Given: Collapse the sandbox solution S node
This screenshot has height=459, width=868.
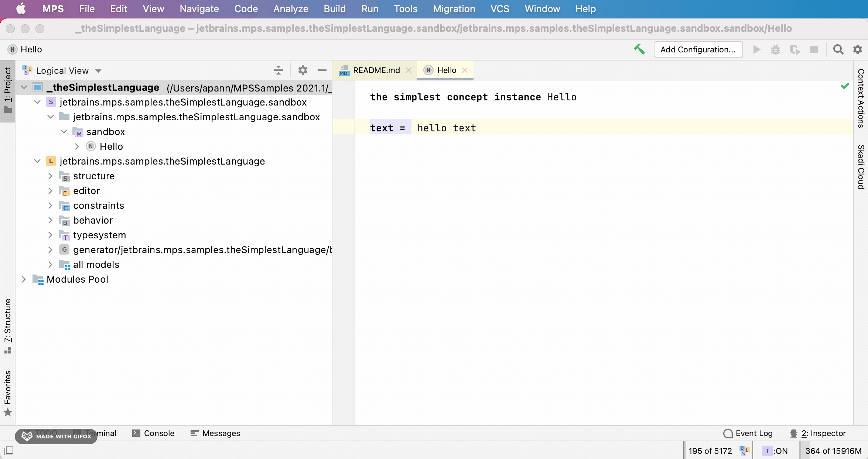Looking at the screenshot, I should point(37,102).
